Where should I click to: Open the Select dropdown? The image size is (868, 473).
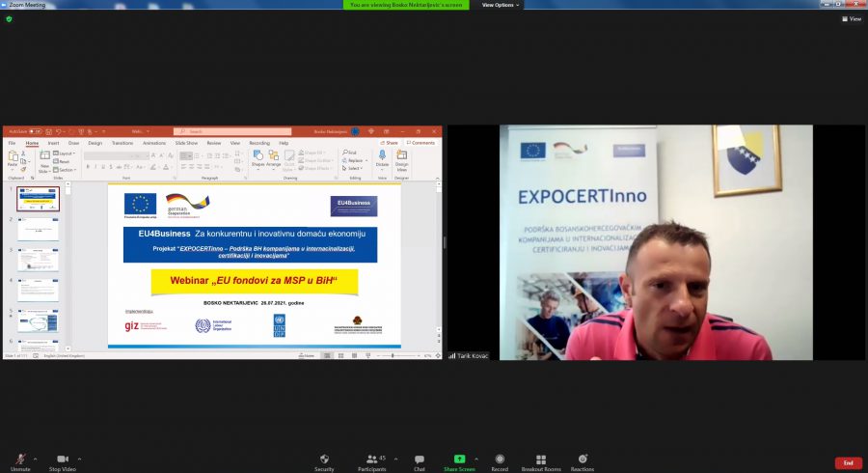tap(352, 168)
